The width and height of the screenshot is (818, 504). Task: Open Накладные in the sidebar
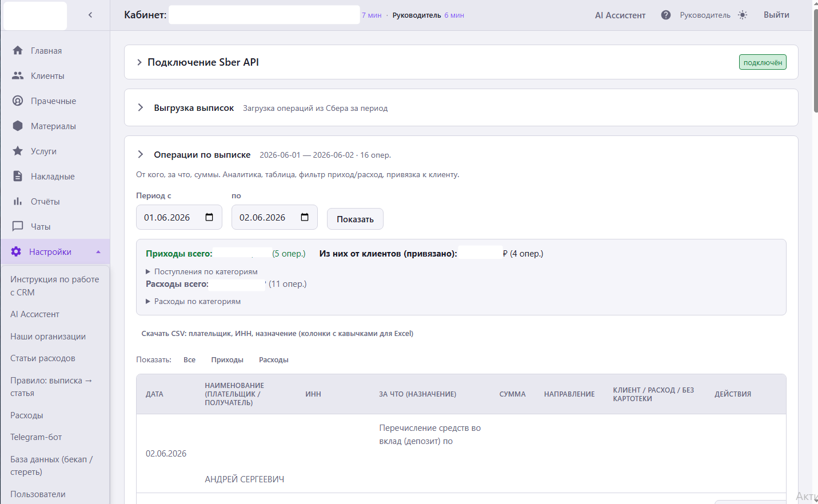[53, 177]
